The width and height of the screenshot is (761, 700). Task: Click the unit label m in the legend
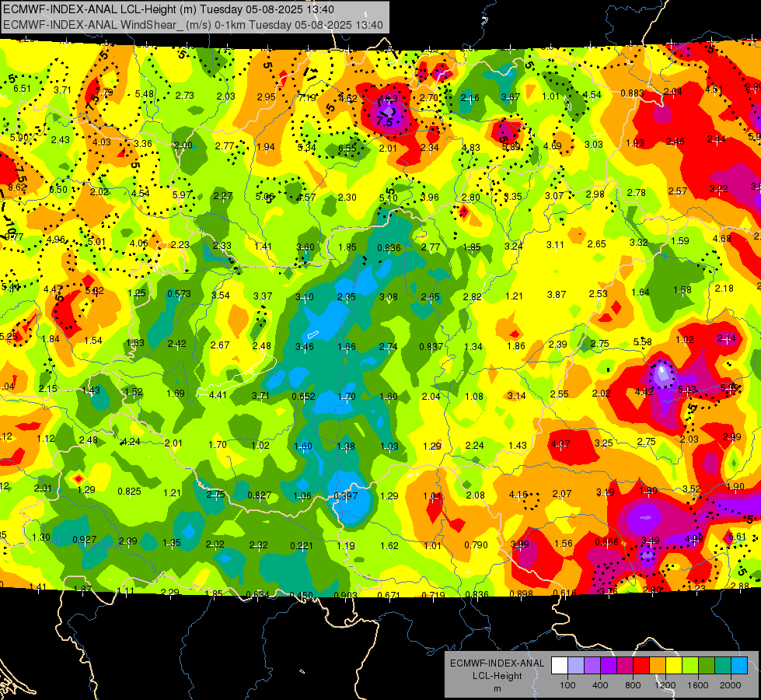497,689
